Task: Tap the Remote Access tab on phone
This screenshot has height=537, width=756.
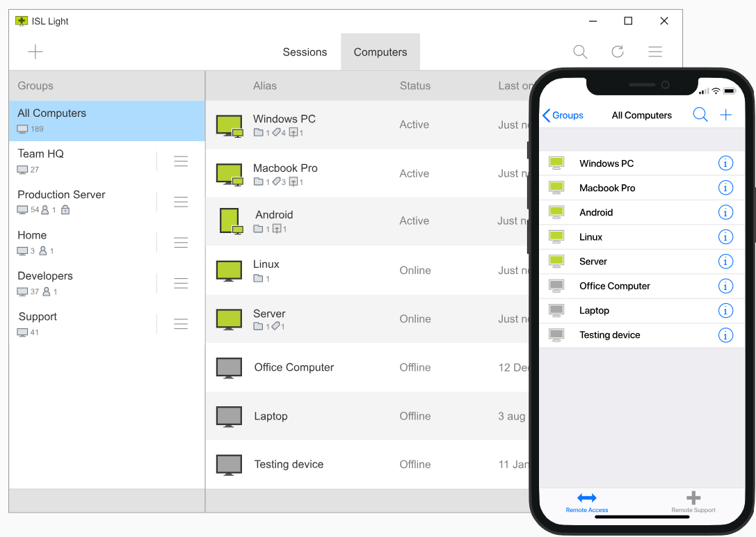Action: pos(587,502)
